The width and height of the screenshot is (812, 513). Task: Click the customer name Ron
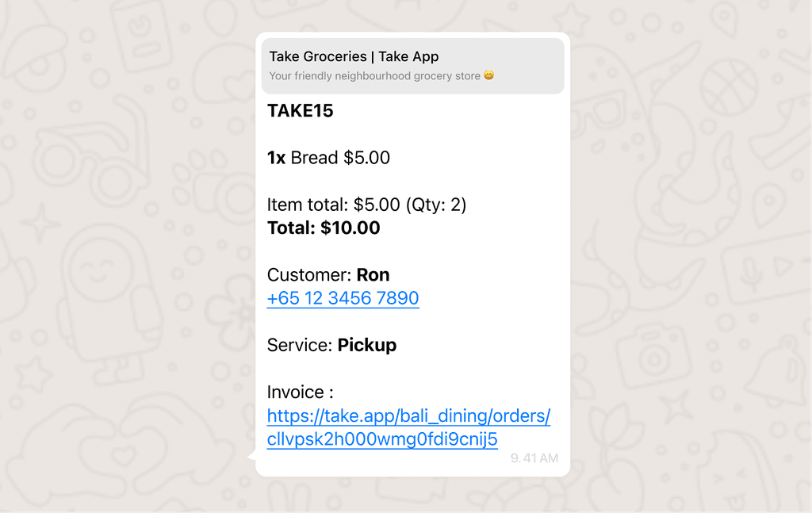click(373, 275)
